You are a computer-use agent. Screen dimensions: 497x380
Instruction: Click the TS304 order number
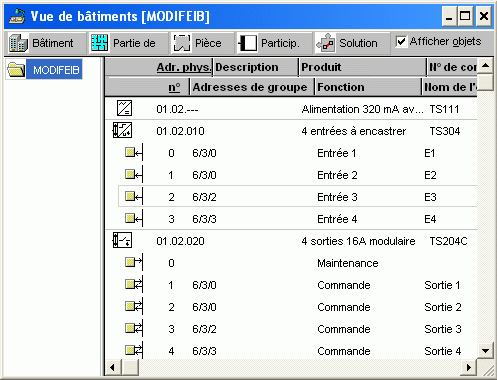click(445, 131)
